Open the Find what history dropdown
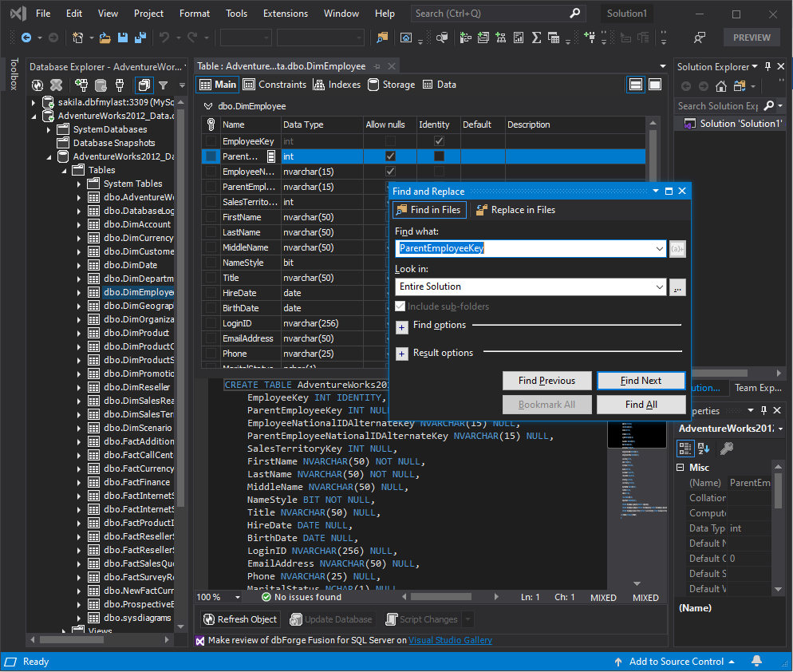Viewport: 793px width, 672px height. point(660,248)
